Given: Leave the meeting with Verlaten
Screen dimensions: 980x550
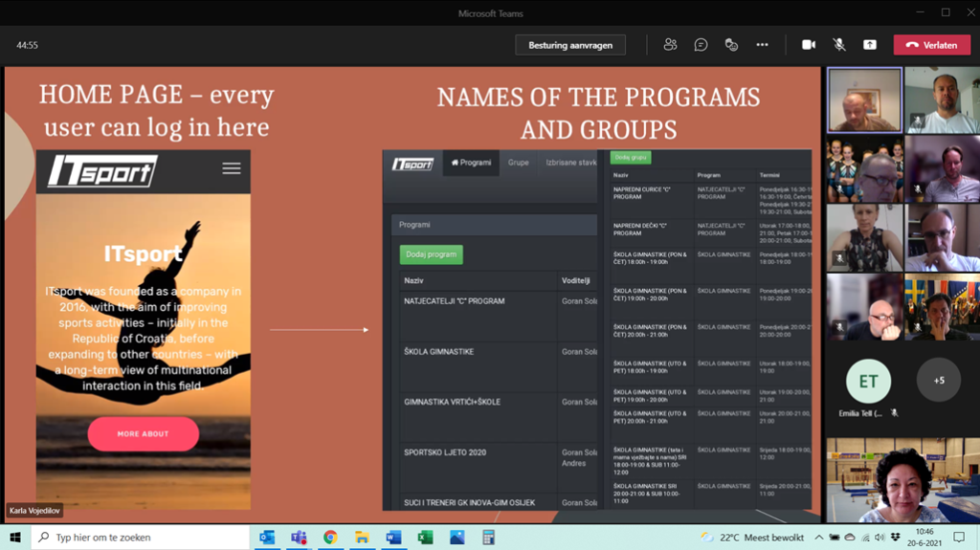Looking at the screenshot, I should pos(932,45).
